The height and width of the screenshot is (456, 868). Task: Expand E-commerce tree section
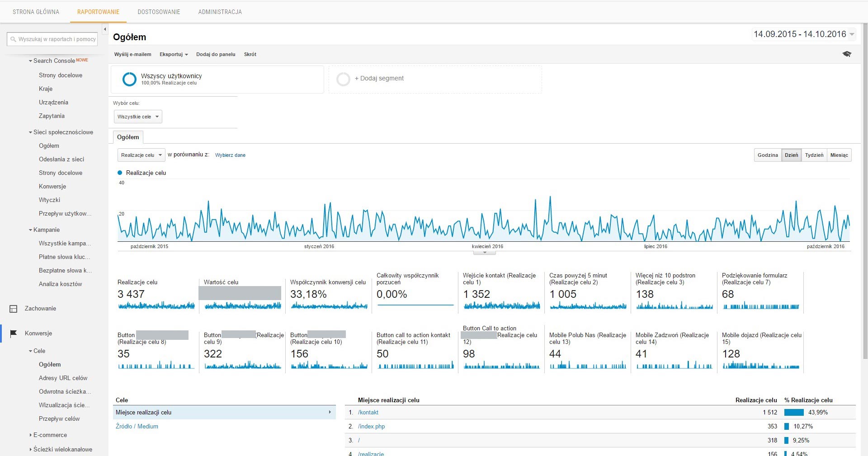(30, 435)
